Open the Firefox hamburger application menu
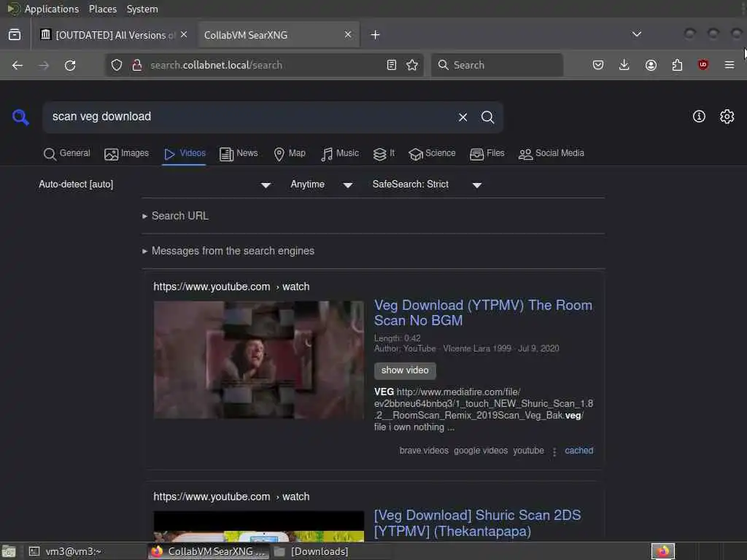The width and height of the screenshot is (747, 560). click(729, 65)
